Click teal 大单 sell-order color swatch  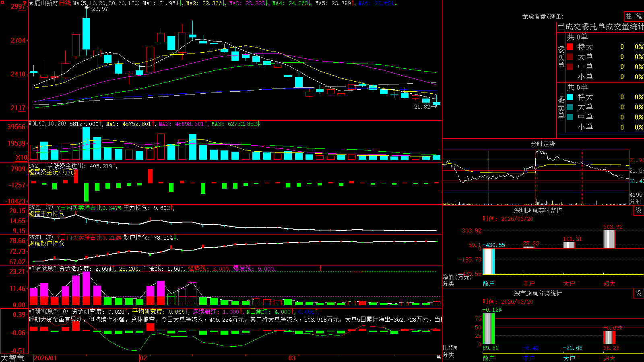pyautogui.click(x=570, y=107)
